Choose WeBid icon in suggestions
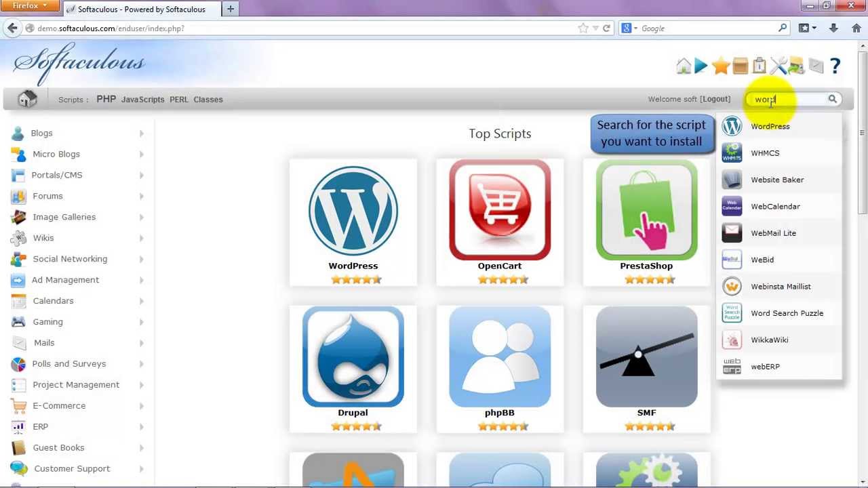Image resolution: width=868 pixels, height=488 pixels. [x=732, y=260]
